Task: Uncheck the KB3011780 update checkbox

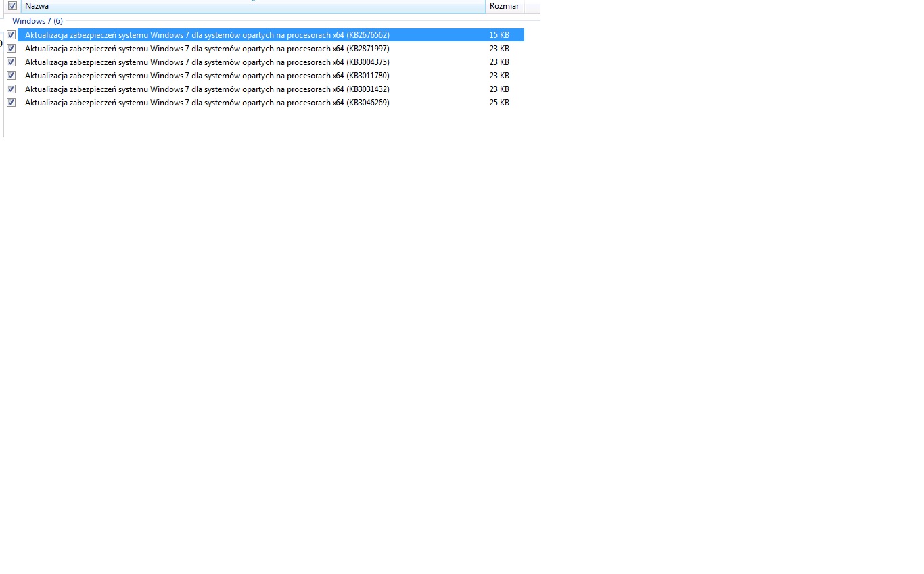Action: click(11, 76)
